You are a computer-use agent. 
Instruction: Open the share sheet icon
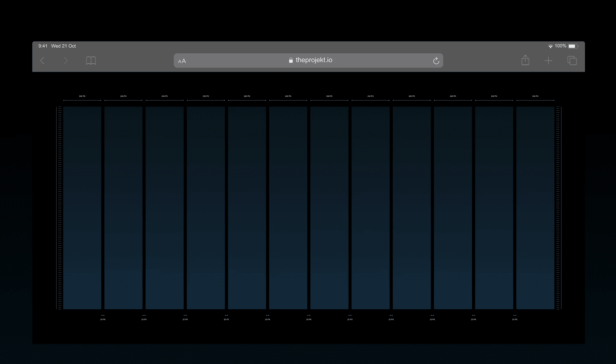tap(525, 60)
